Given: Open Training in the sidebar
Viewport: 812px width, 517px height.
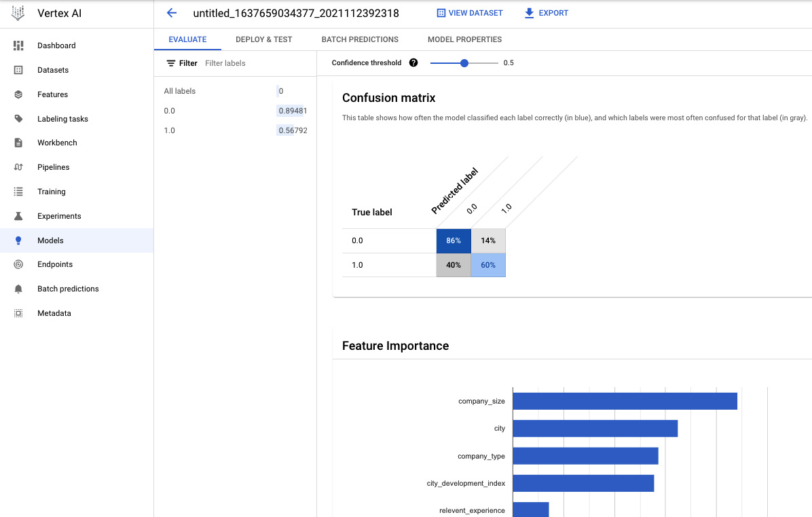Looking at the screenshot, I should tap(77, 192).
